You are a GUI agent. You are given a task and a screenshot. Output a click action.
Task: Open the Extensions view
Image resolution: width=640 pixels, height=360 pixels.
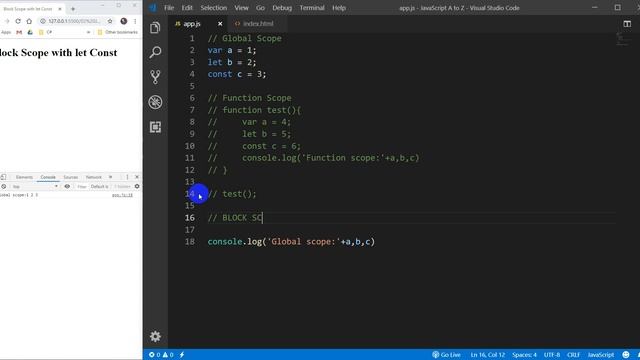click(155, 127)
